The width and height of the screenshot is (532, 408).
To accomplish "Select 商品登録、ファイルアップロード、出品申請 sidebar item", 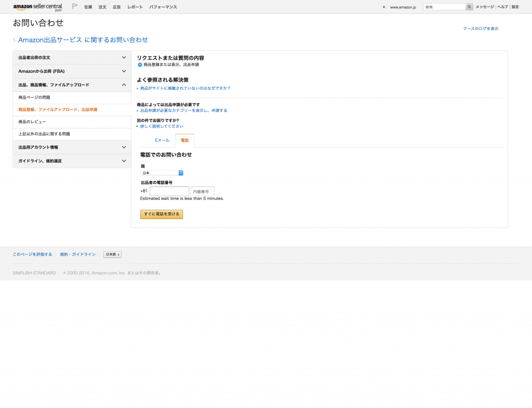I will [x=72, y=110].
